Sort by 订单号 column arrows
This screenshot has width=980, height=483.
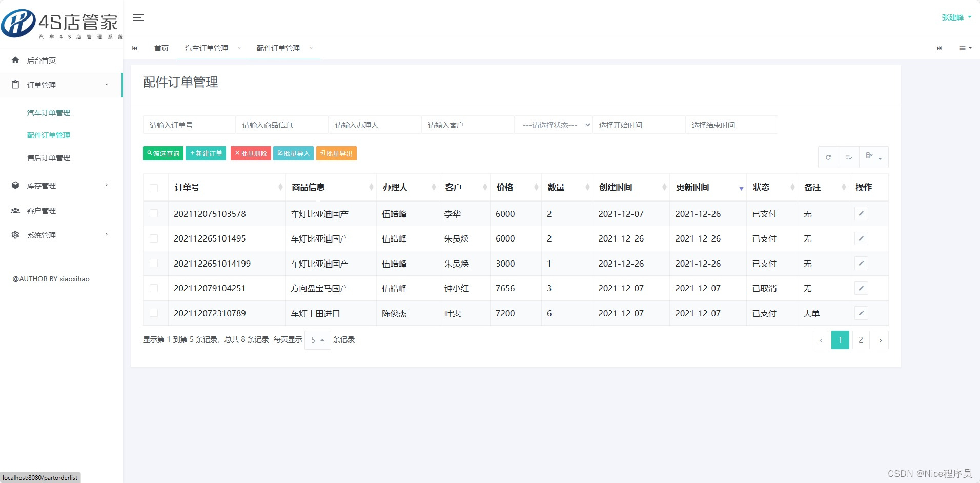[x=280, y=187]
